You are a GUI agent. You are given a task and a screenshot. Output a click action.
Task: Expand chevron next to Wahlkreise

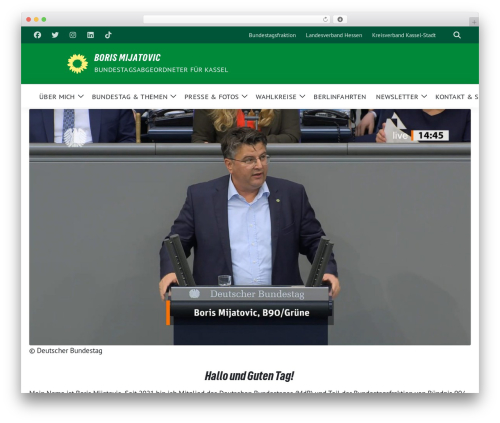(x=302, y=96)
